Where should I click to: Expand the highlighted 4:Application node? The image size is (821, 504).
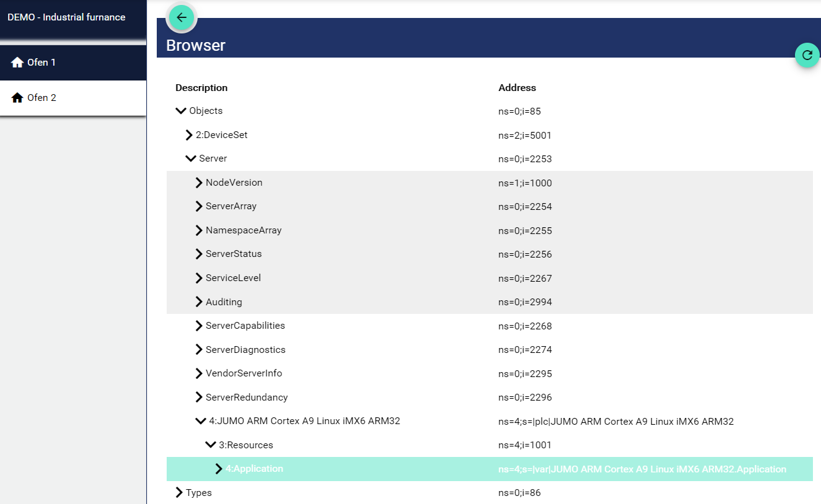point(219,469)
